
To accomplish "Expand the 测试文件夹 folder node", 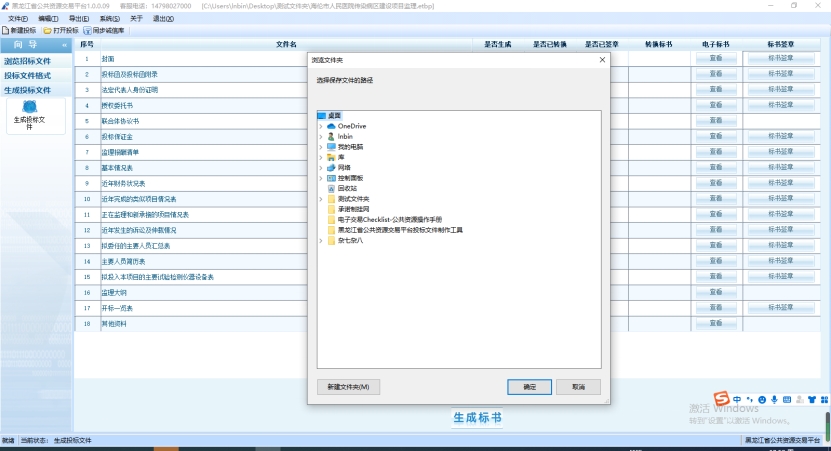I will coord(321,198).
